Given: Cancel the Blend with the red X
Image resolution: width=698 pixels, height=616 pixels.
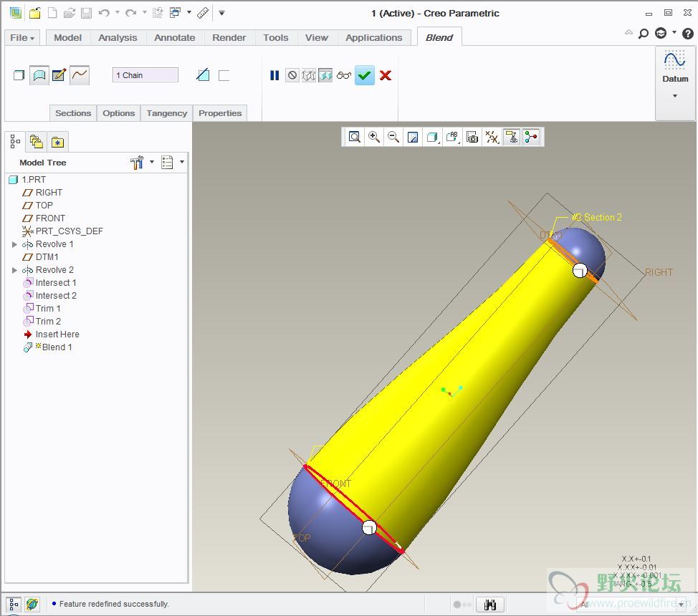Looking at the screenshot, I should coord(386,75).
